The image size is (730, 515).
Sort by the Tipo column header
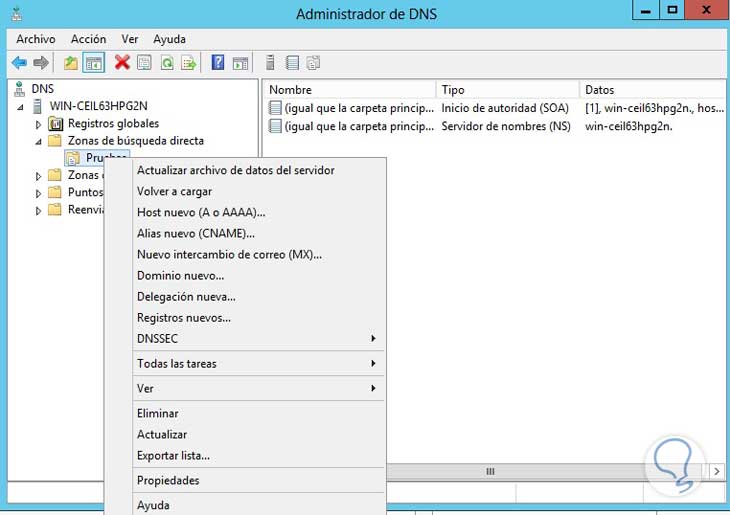click(507, 89)
